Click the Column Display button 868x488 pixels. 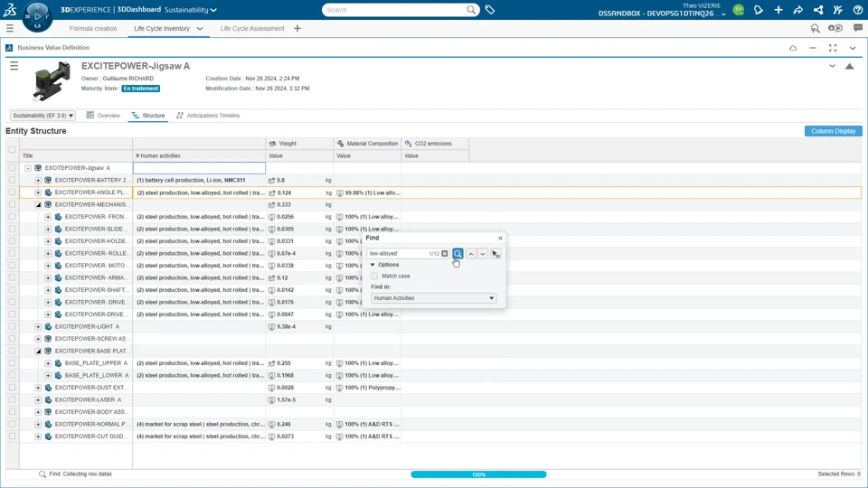pyautogui.click(x=833, y=131)
